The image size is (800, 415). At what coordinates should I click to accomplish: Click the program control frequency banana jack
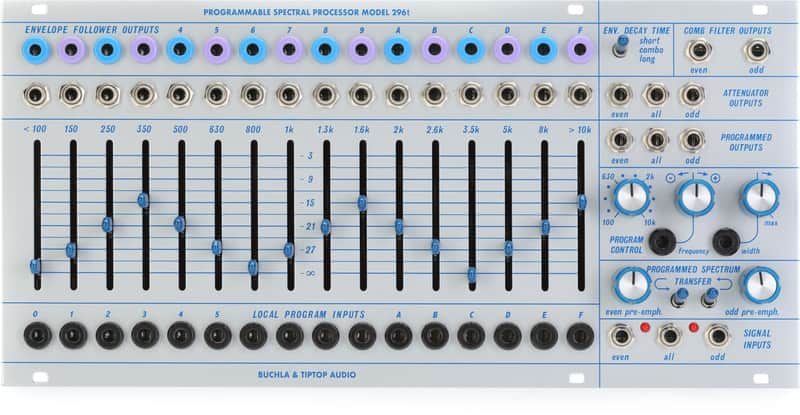[x=662, y=241]
